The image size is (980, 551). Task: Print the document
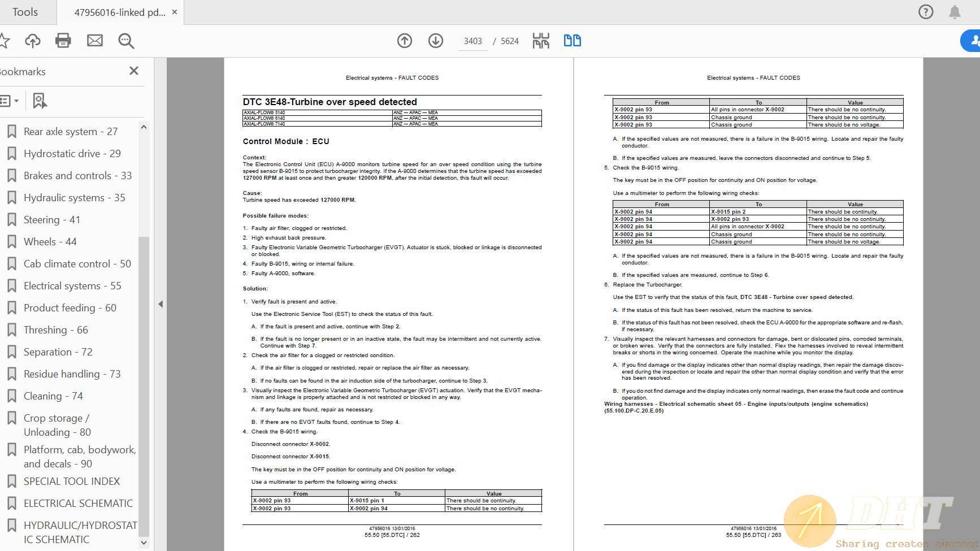(x=63, y=41)
